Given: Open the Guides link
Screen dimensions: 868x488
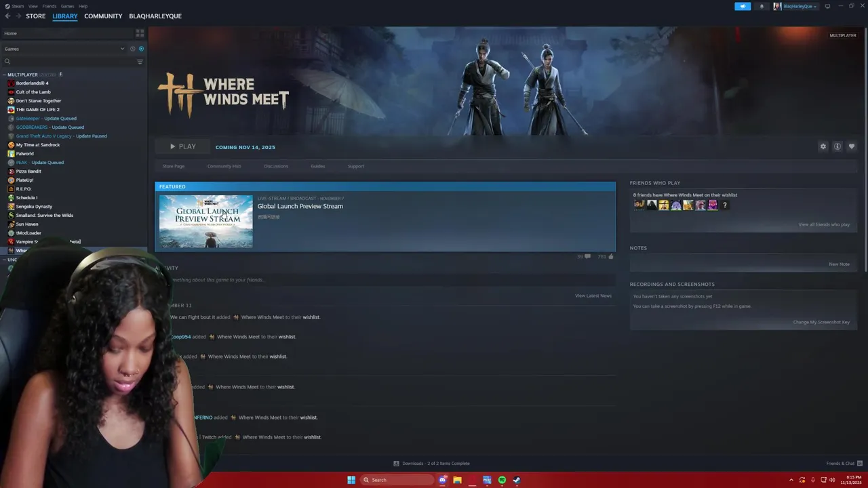Looking at the screenshot, I should tap(318, 166).
